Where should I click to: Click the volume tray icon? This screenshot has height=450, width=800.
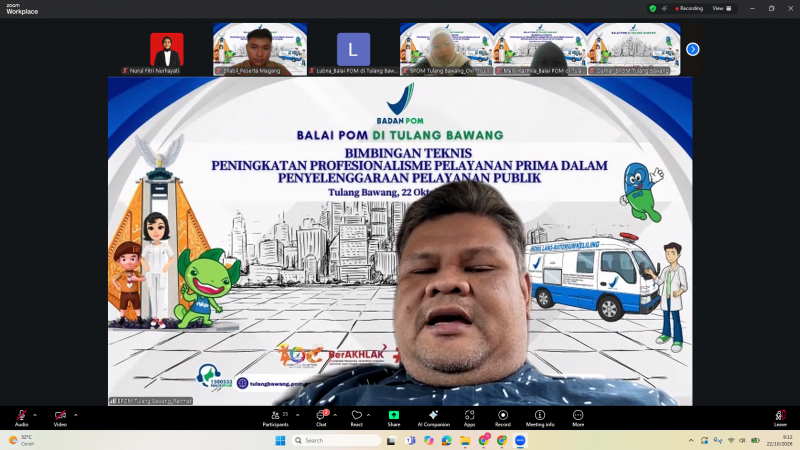click(x=742, y=440)
